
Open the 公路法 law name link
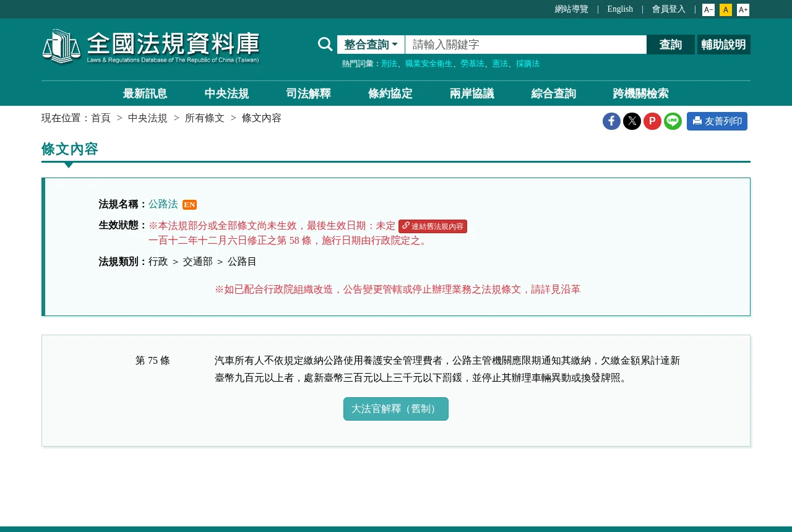[163, 204]
